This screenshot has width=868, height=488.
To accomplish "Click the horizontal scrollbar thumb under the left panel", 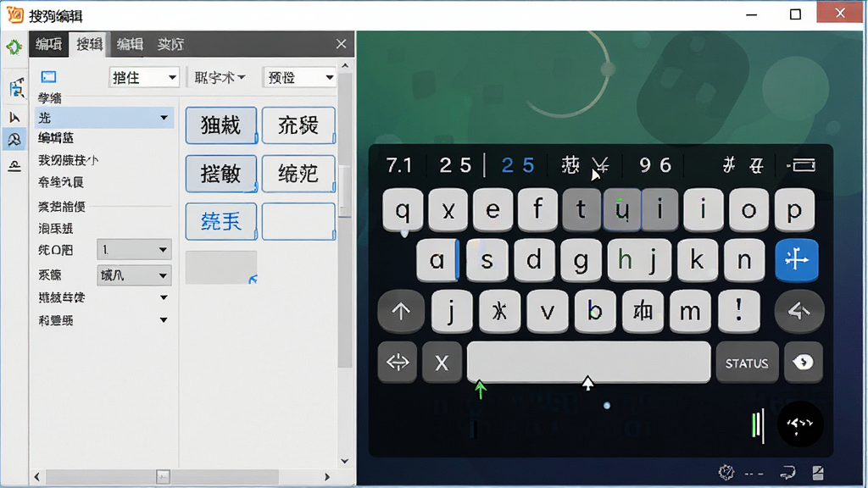I will (x=163, y=476).
